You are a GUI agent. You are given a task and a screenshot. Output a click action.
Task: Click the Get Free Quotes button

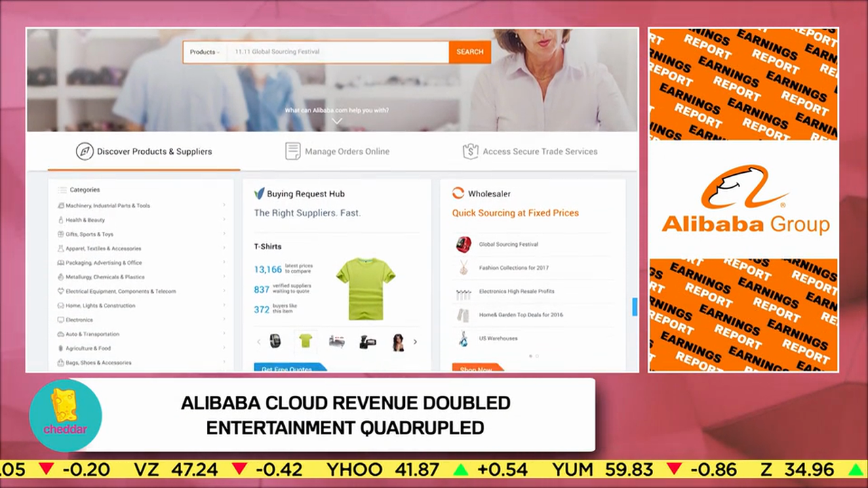click(290, 368)
